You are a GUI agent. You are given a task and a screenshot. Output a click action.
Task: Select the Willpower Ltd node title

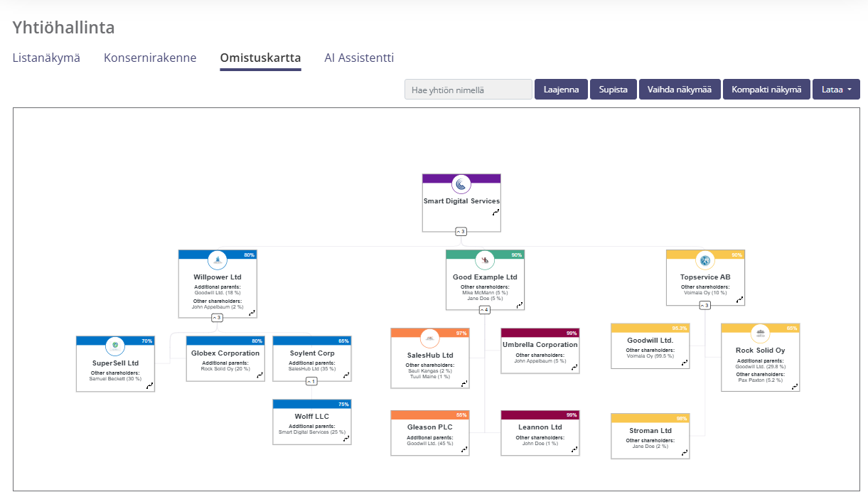click(x=218, y=277)
